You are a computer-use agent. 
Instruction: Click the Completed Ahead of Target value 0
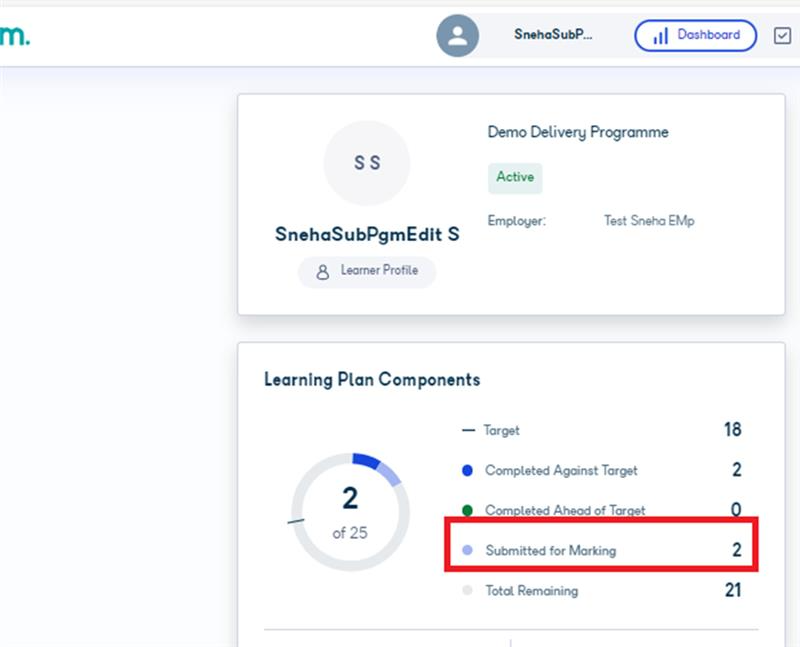click(x=736, y=510)
